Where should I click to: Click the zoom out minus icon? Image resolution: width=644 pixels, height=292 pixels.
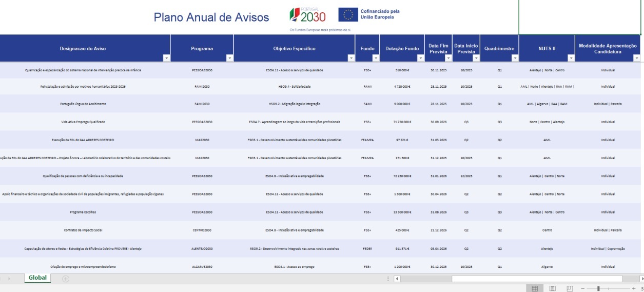click(x=582, y=288)
